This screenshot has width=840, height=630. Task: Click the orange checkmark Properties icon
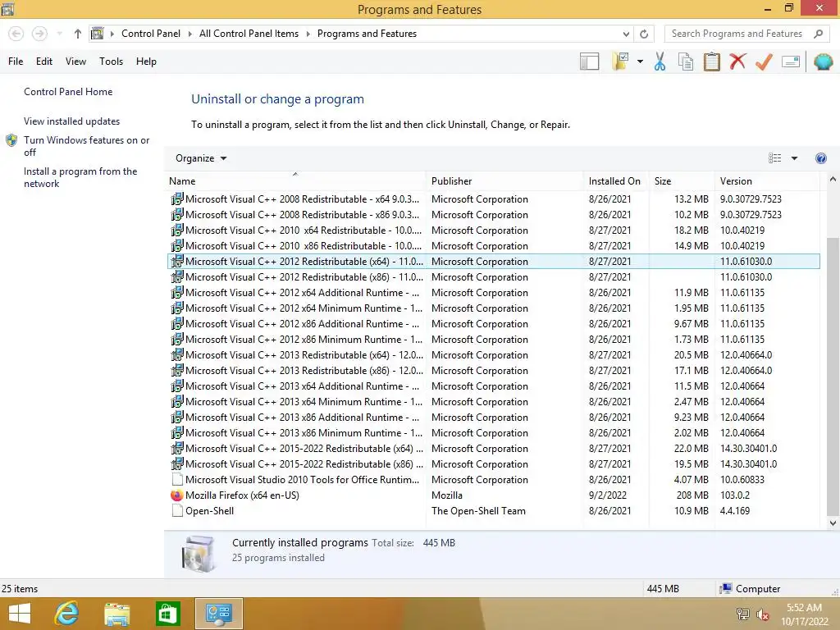[764, 62]
